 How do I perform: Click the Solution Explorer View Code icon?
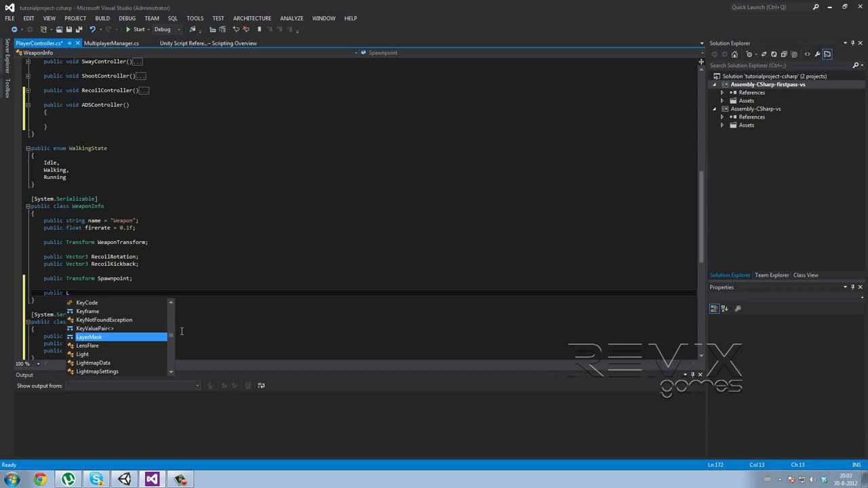click(x=807, y=54)
